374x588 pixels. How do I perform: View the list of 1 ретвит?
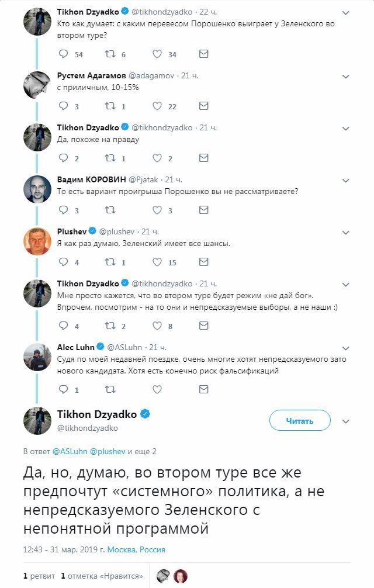(39, 576)
